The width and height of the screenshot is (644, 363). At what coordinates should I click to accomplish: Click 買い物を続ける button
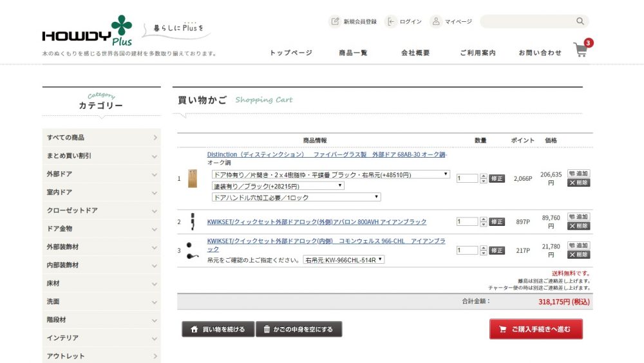(x=218, y=329)
